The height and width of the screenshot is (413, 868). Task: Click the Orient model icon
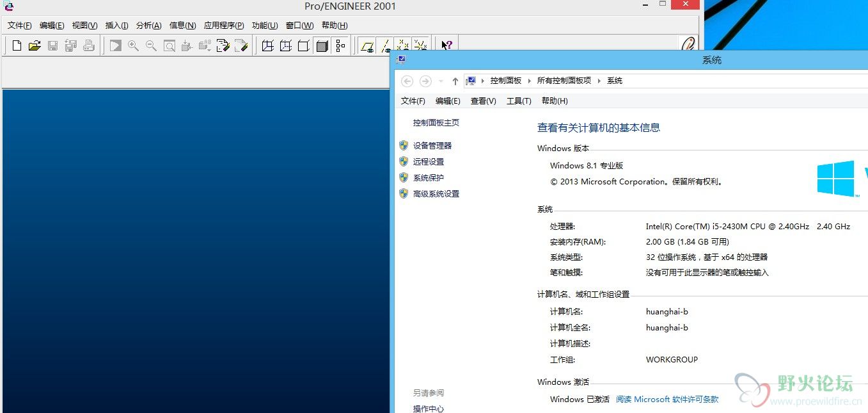point(187,45)
